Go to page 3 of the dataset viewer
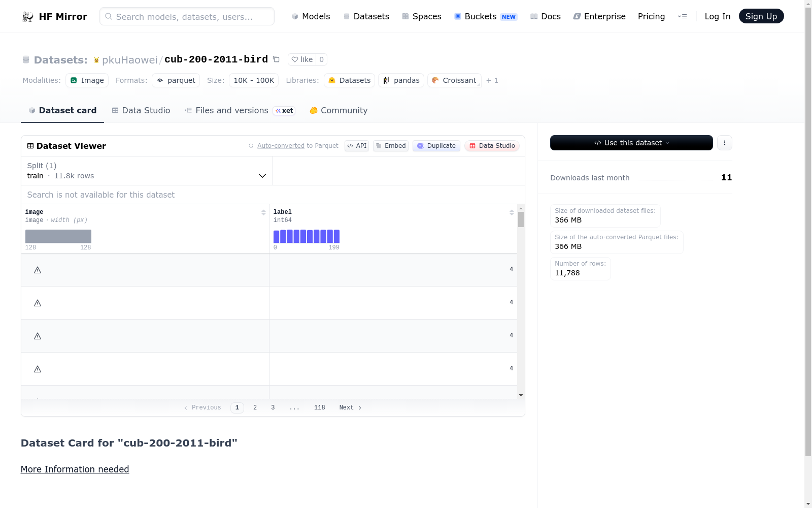The width and height of the screenshot is (812, 508). 273,407
